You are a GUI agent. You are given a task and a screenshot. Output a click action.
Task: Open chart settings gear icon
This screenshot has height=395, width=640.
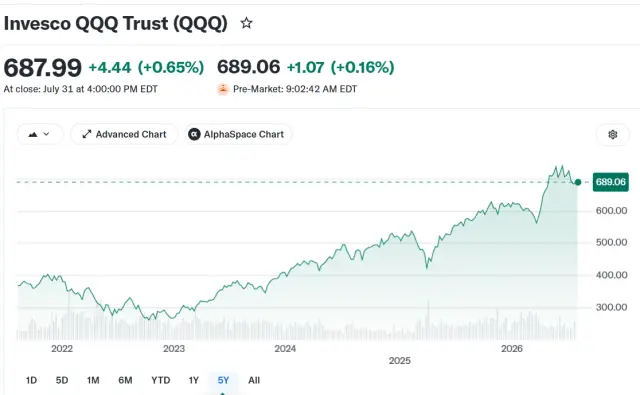tap(613, 134)
